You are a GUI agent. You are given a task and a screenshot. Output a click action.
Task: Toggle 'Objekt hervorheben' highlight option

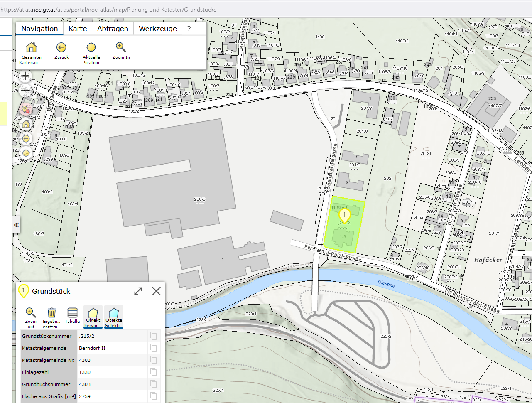pyautogui.click(x=93, y=316)
